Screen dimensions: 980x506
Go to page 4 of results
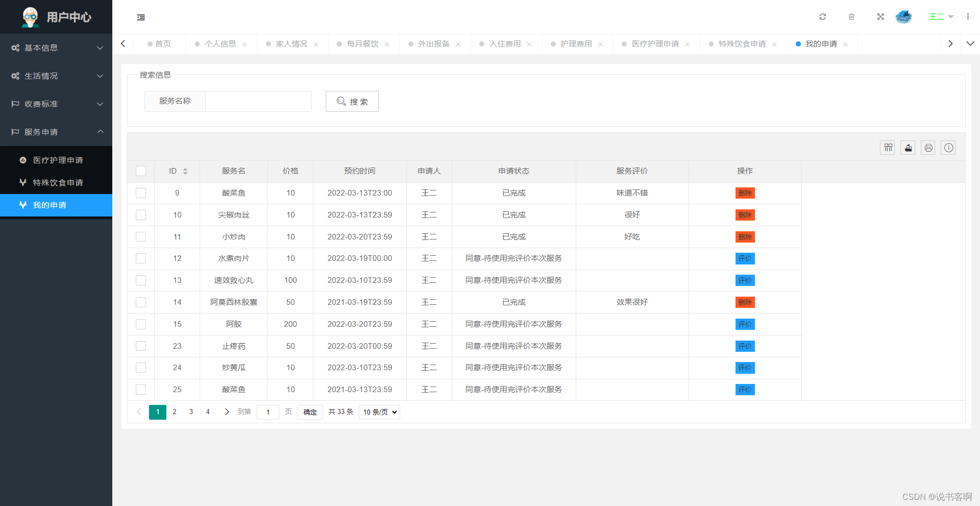pos(208,412)
